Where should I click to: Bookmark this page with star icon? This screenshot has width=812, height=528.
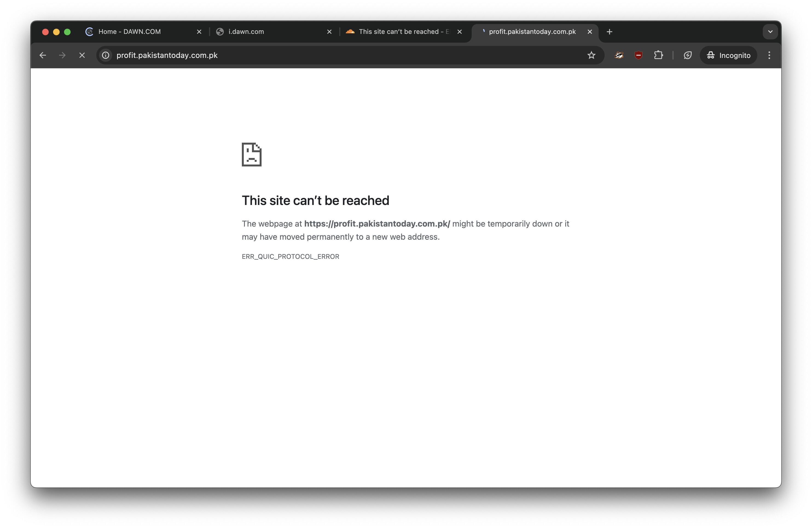coord(591,55)
